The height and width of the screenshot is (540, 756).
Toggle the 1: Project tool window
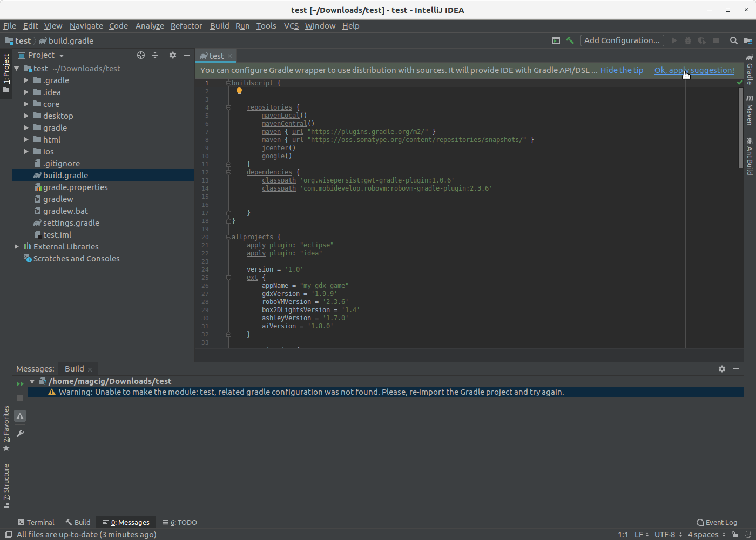(6, 73)
